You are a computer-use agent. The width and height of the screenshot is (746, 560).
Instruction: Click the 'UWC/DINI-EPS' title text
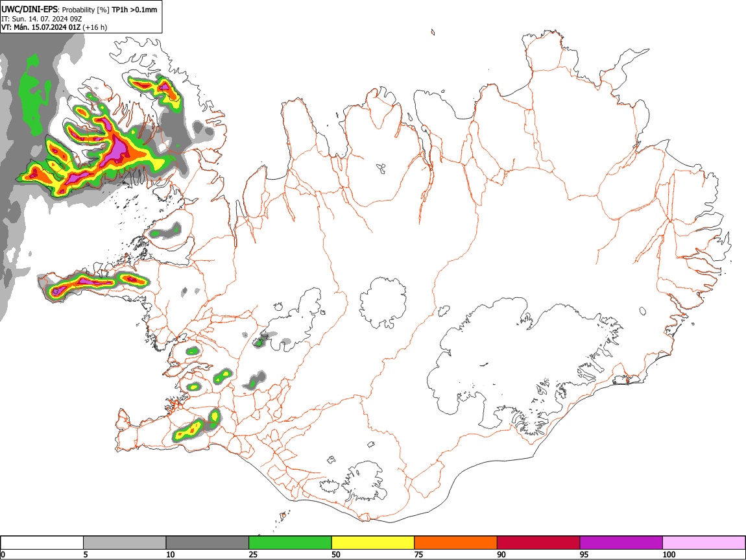pos(29,9)
